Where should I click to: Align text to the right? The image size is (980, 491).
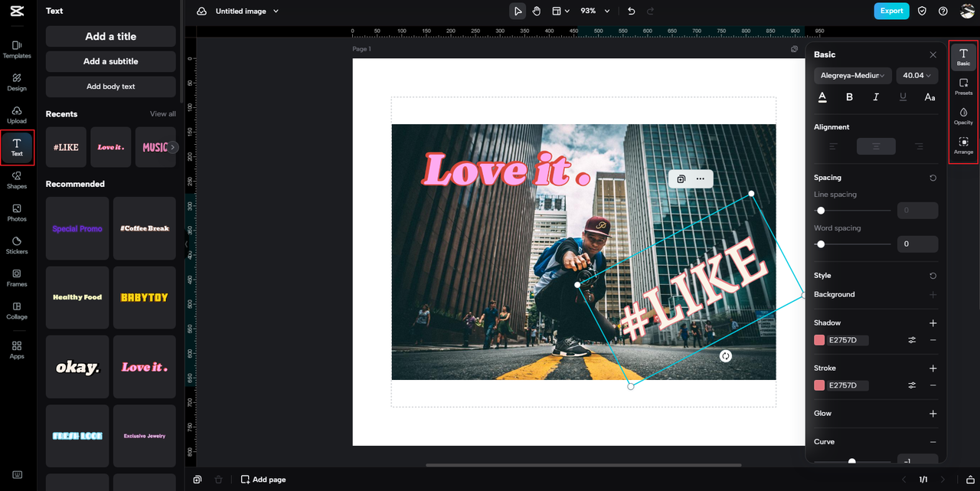(919, 146)
